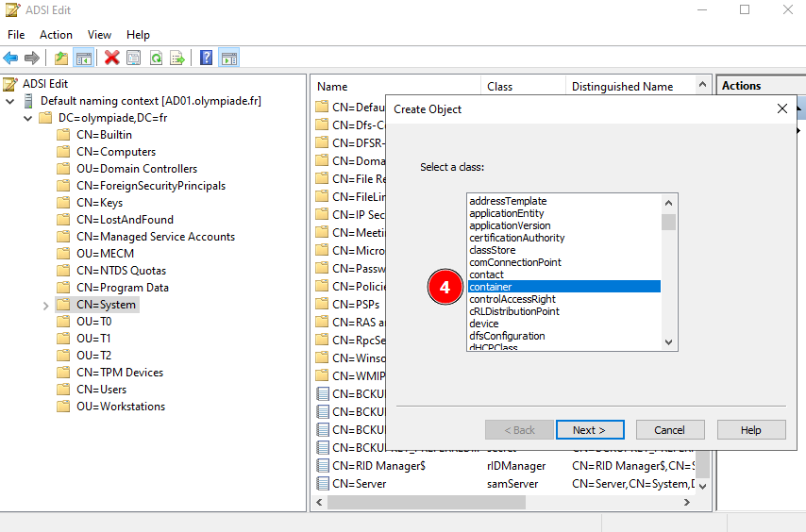806x532 pixels.
Task: Click the folder icon of CN=Policies row
Action: [322, 286]
